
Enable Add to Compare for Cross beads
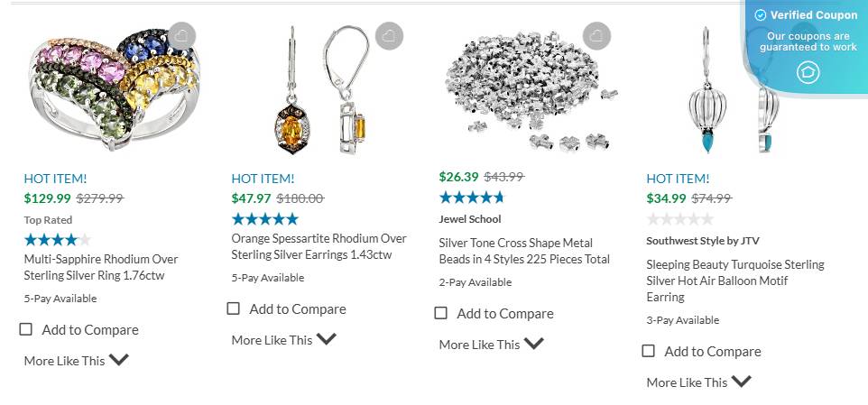coord(441,313)
